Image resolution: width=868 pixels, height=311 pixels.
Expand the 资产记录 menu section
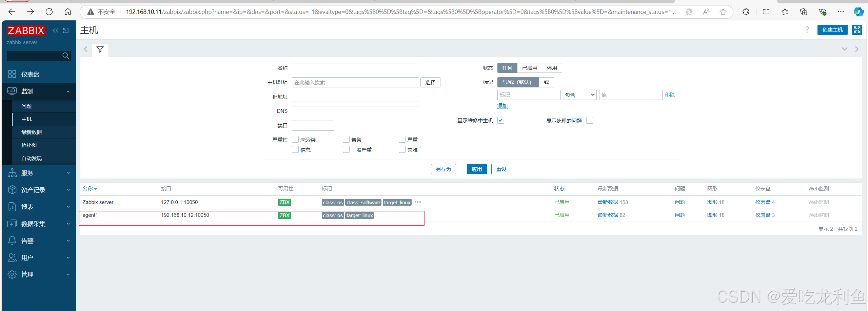point(39,190)
